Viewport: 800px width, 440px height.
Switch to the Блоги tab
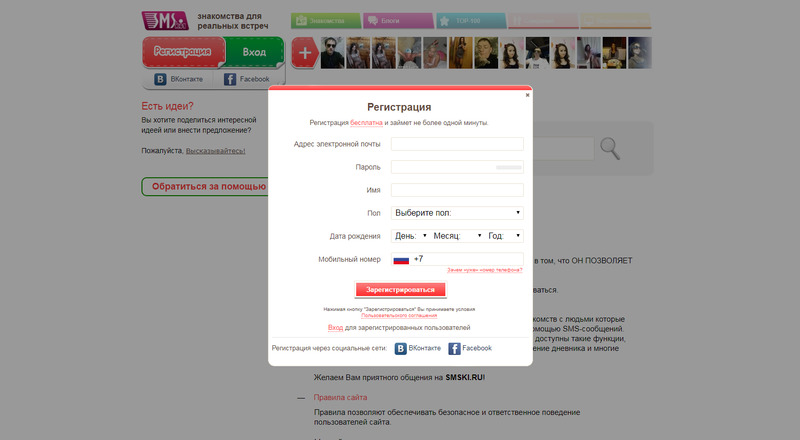point(398,21)
